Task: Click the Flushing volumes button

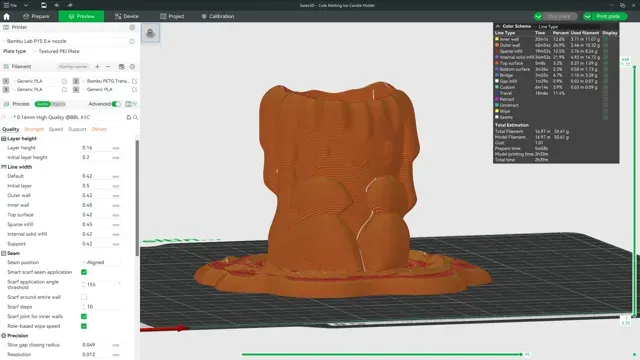Action: coord(73,67)
